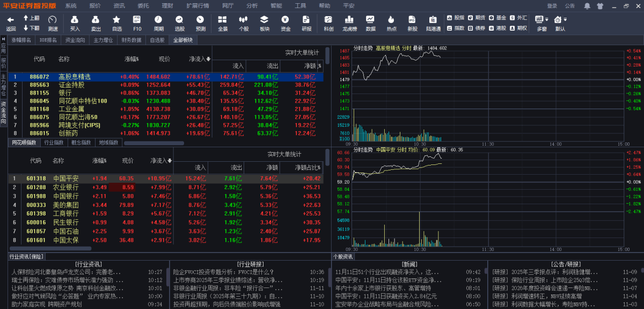Click the 卖出 (Sell) toolbar icon
Viewport: 644px width, 309px height.
(x=96, y=22)
